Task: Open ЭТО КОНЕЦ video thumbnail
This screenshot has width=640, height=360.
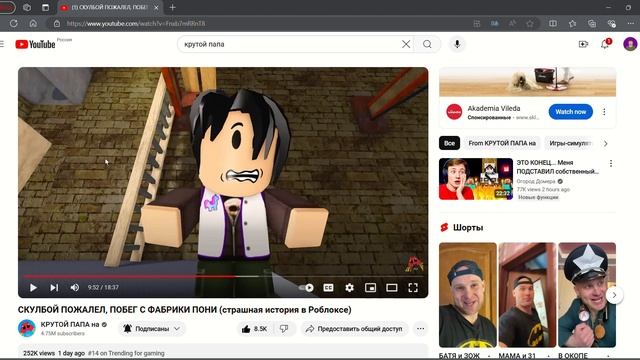Action: [476, 179]
